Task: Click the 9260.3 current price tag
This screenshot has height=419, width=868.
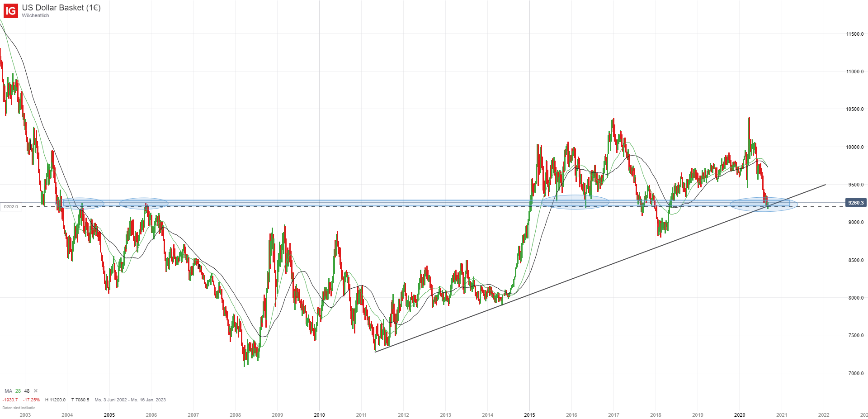Action: click(855, 203)
